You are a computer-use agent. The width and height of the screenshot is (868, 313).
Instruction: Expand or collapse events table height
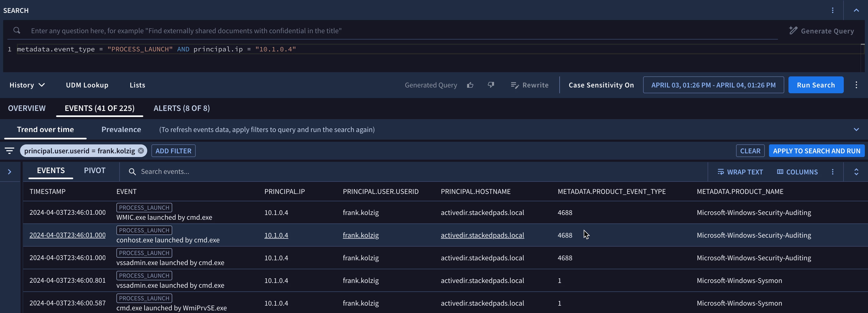[856, 172]
